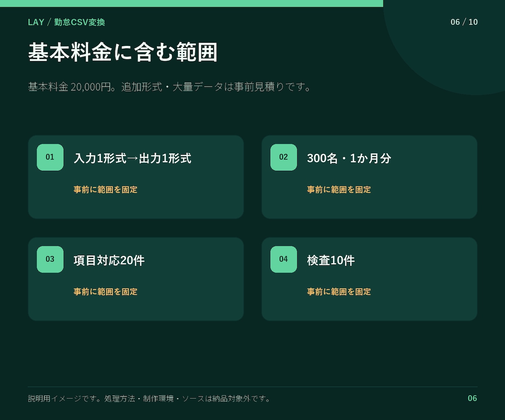This screenshot has width=505, height=420.
Task: Click 事前に範囲を固定 under 検査10件
Action: coord(339,292)
